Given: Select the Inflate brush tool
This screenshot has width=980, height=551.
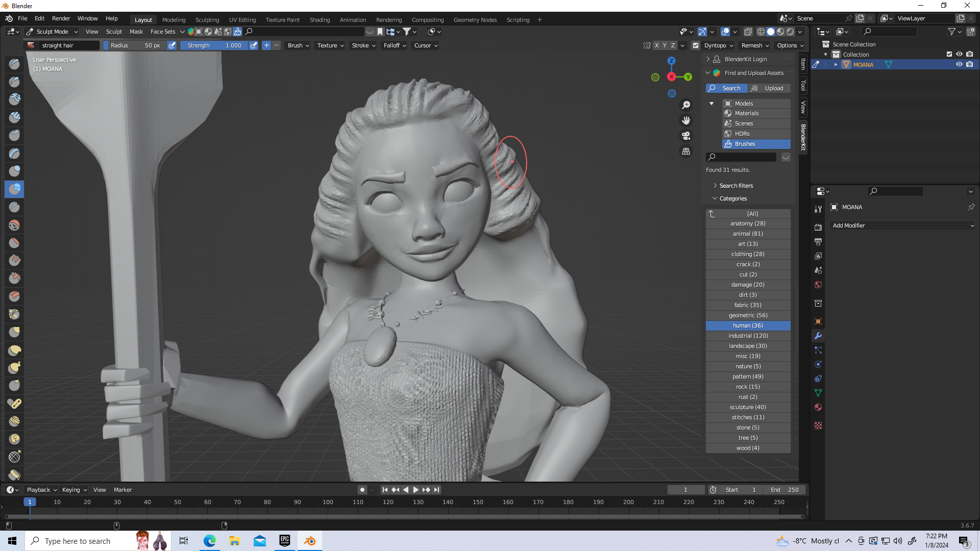Looking at the screenshot, I should (14, 171).
